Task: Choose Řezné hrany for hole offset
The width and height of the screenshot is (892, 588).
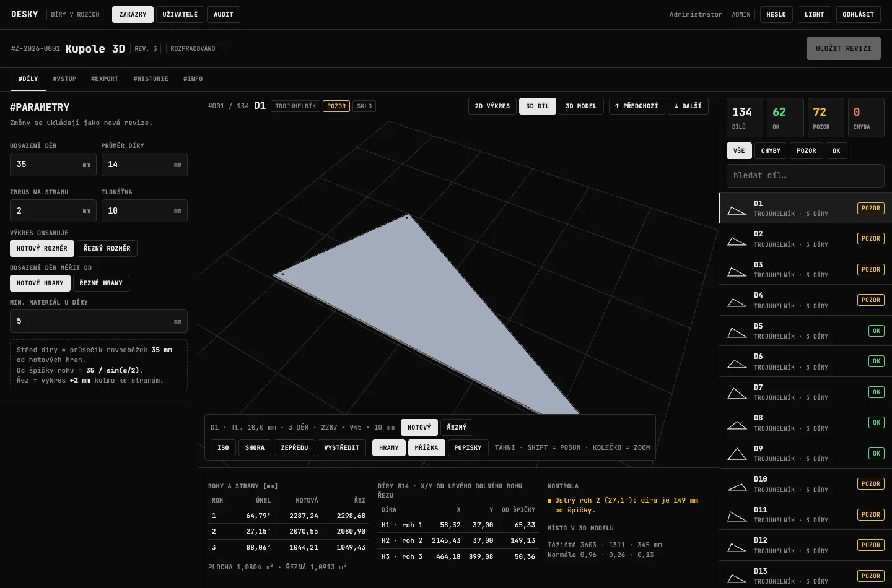Action: coord(101,283)
